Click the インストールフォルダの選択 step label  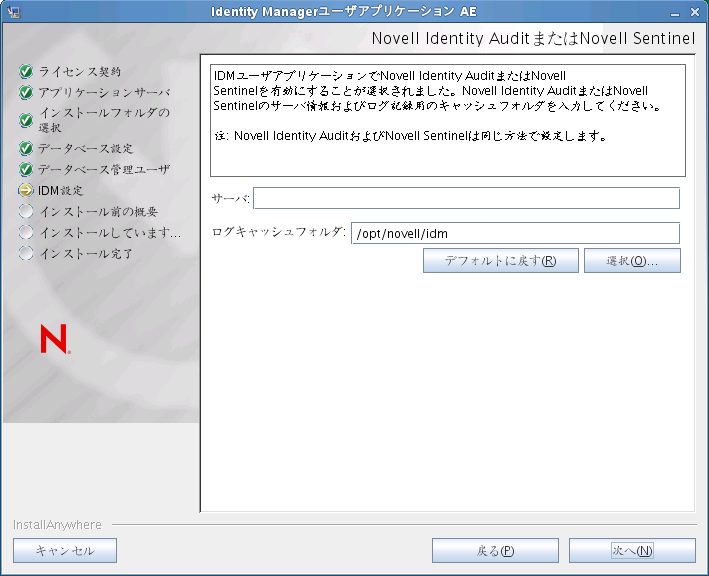(x=104, y=120)
